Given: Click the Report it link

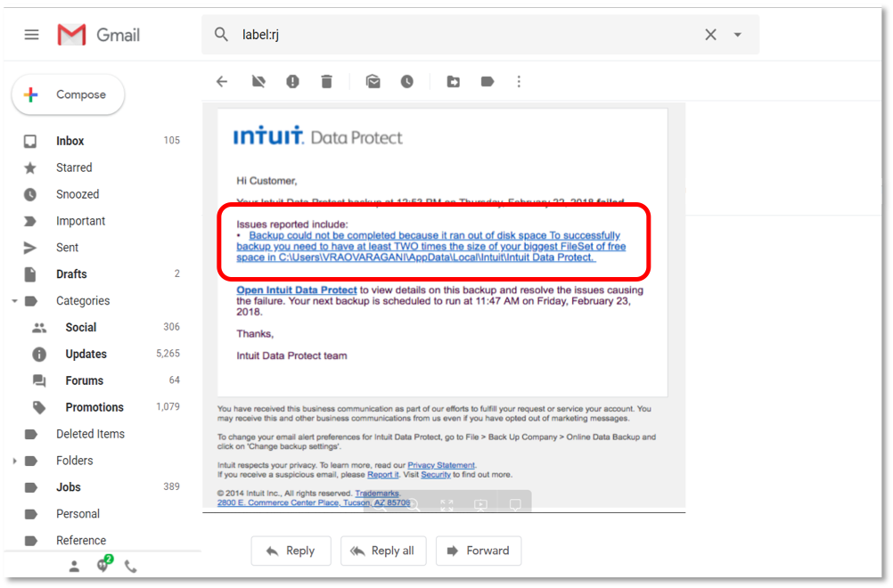Looking at the screenshot, I should click(x=382, y=475).
